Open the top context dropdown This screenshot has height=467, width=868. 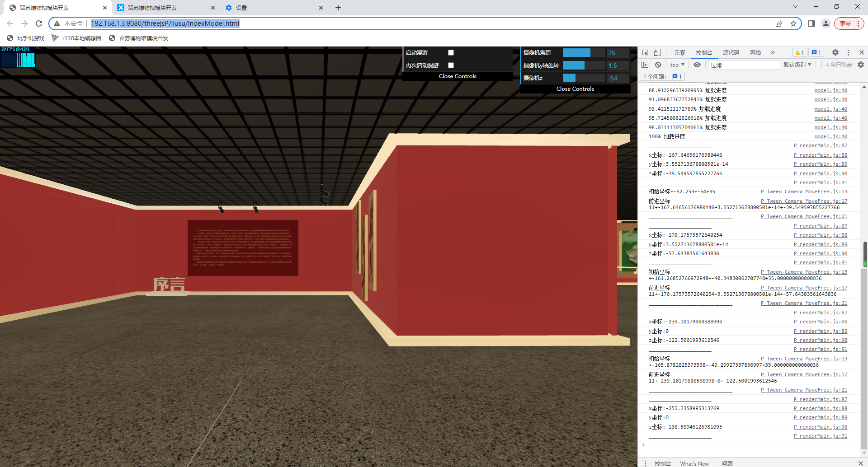(677, 65)
